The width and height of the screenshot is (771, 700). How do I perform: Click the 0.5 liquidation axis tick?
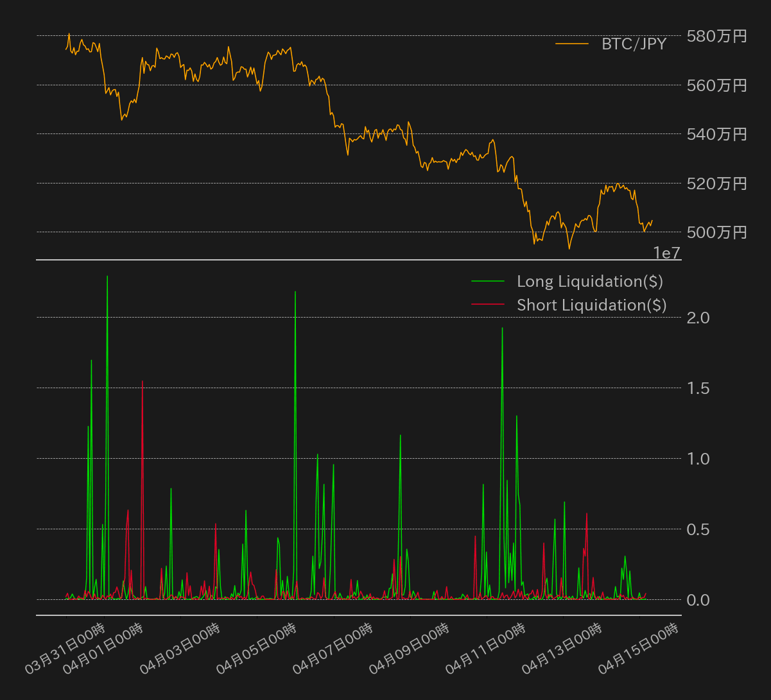699,529
